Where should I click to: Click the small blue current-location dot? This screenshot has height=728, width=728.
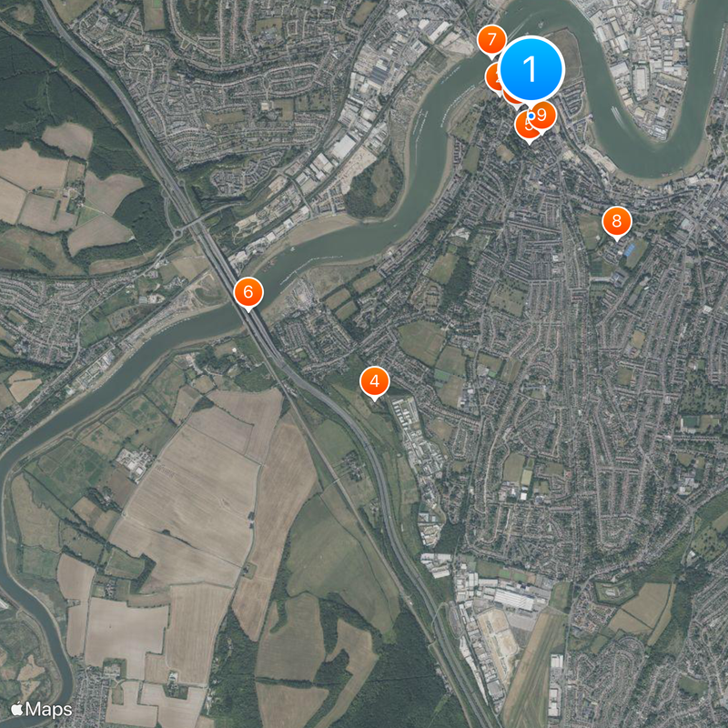tap(531, 116)
